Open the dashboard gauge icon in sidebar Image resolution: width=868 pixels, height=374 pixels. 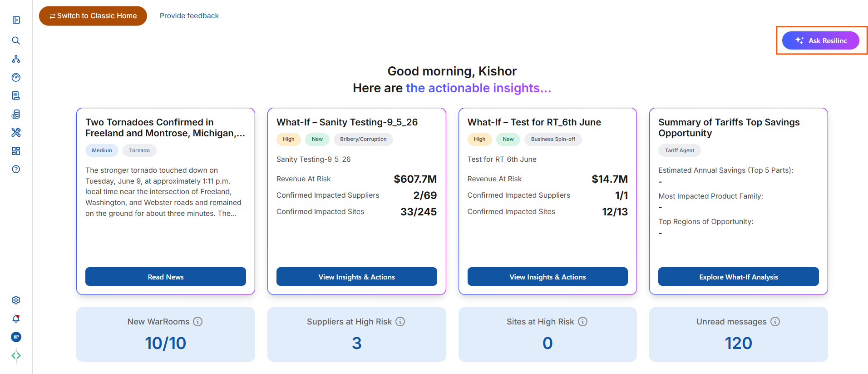(x=16, y=77)
